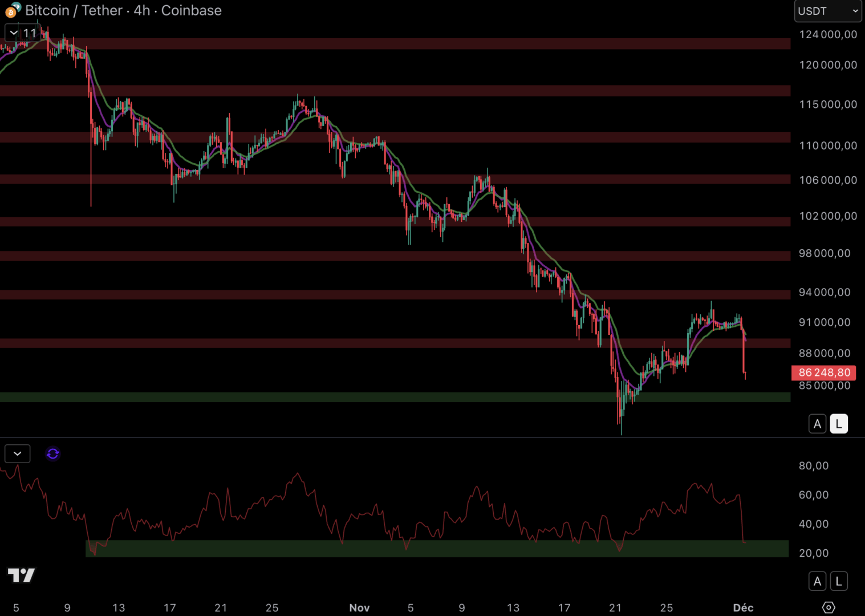The width and height of the screenshot is (865, 616).
Task: Toggle auto scale (A) on indicator pane
Action: [817, 581]
